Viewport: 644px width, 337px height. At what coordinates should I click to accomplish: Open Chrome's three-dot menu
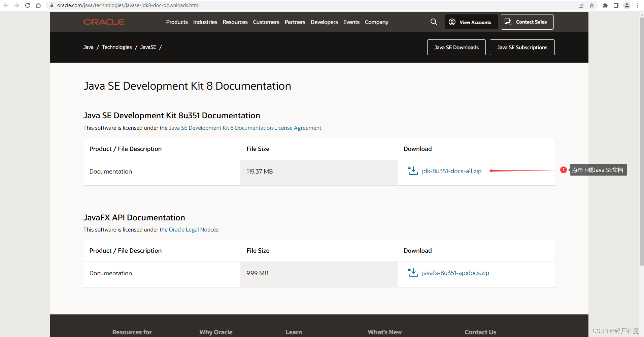[638, 5]
